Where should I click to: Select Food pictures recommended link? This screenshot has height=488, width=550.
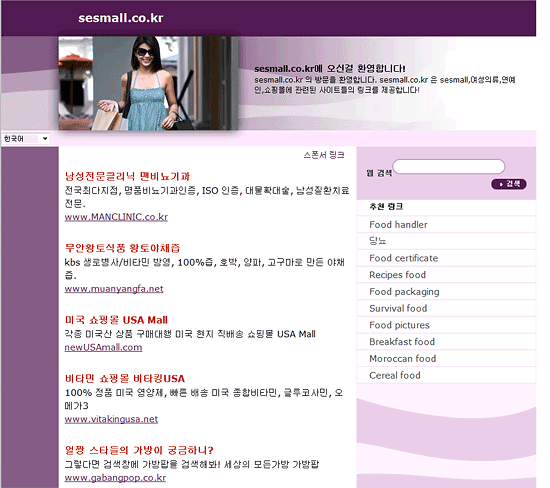399,325
